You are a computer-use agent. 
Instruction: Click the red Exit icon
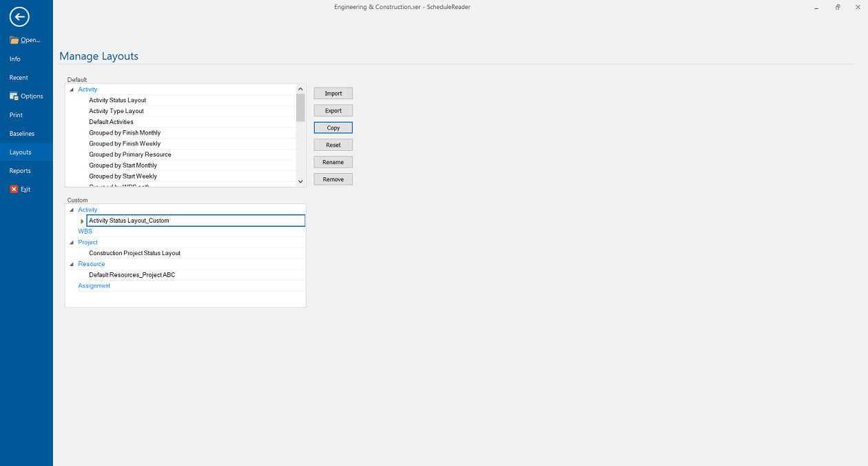(x=14, y=190)
